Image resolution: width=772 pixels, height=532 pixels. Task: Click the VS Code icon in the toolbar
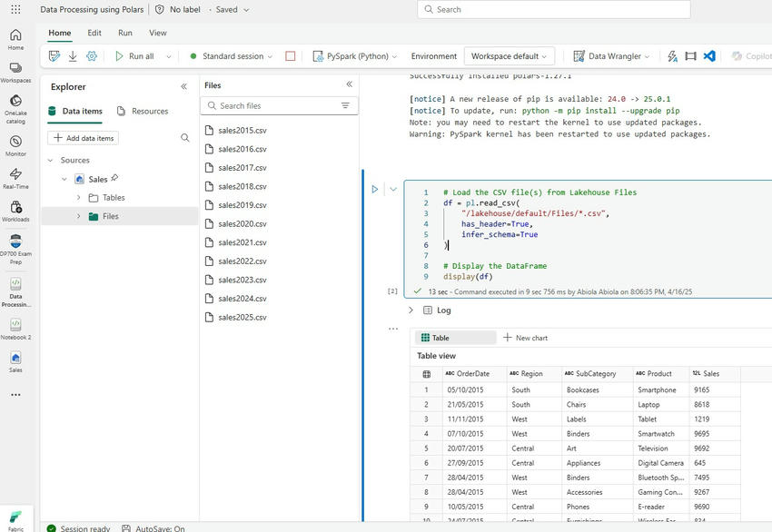pos(711,55)
